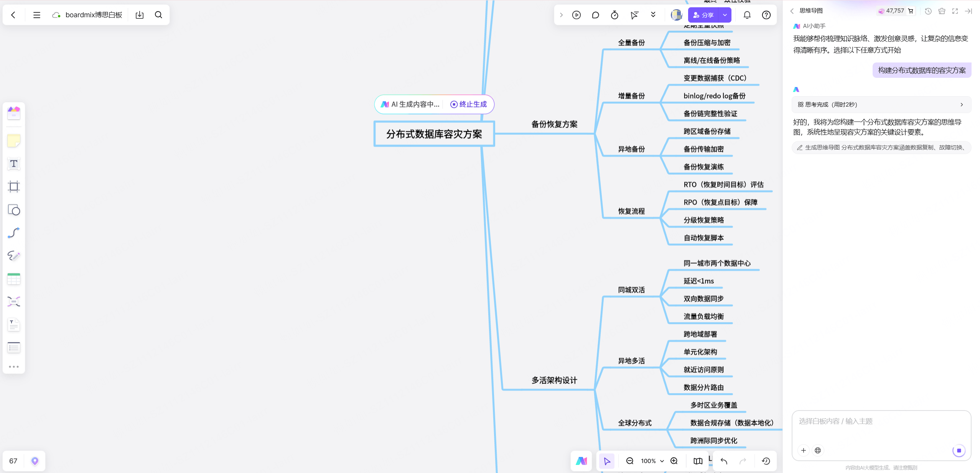Select the binlog/redo log备份 leaf

pos(715,96)
